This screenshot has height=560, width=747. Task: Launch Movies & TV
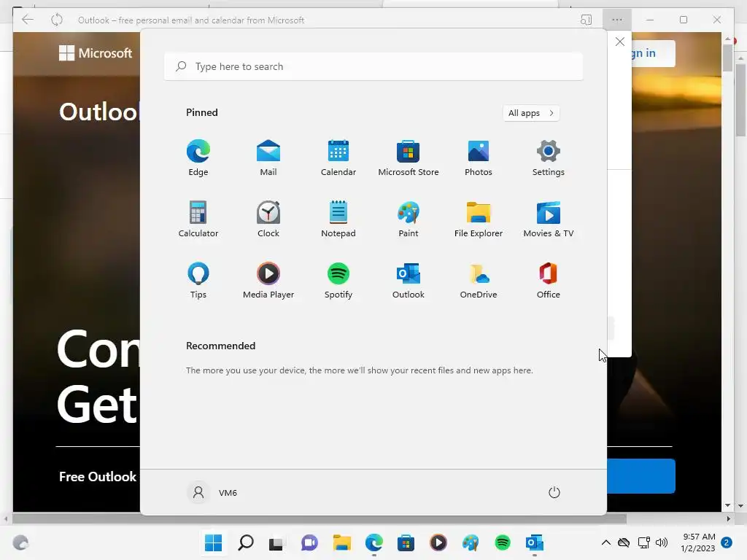pos(549,219)
